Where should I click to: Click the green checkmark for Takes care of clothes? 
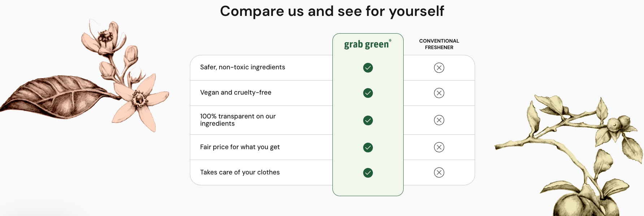(368, 173)
